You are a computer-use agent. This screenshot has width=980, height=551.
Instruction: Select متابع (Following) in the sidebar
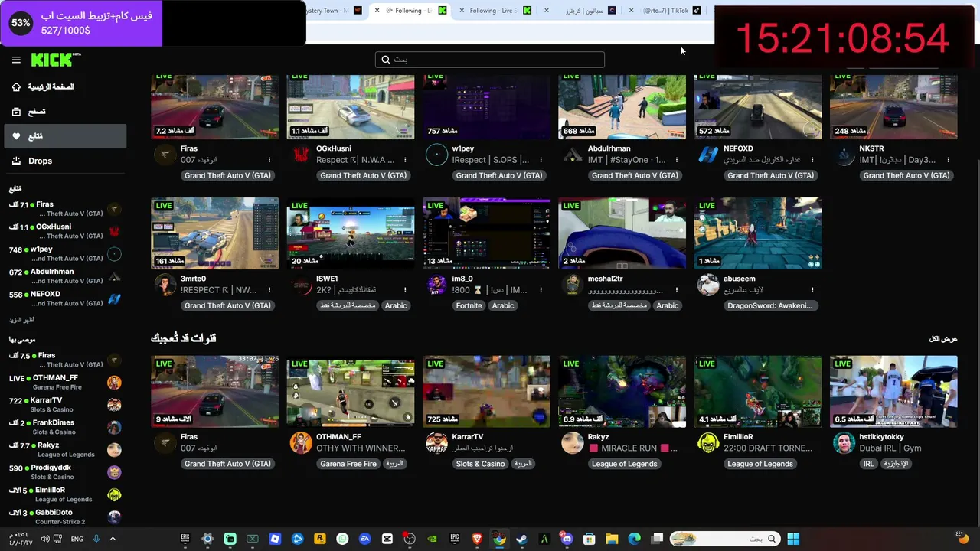point(65,136)
